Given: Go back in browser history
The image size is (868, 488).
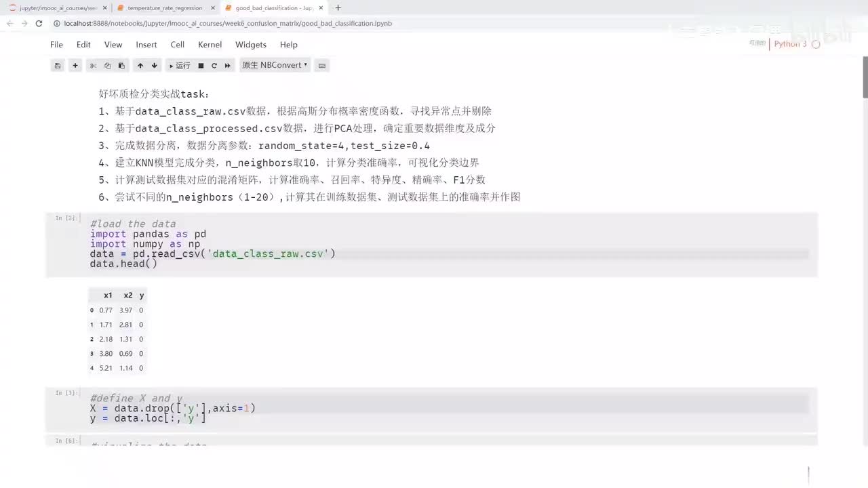Looking at the screenshot, I should tap(9, 23).
